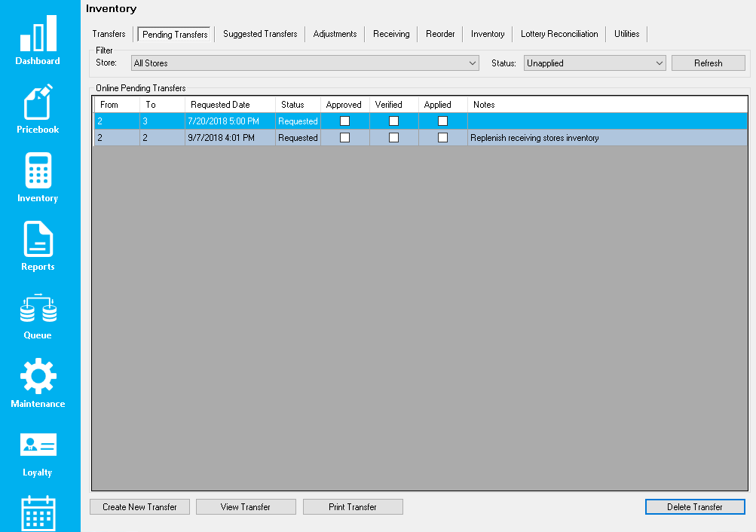Open the calendar icon in sidebar
This screenshot has width=756, height=532.
tap(38, 513)
